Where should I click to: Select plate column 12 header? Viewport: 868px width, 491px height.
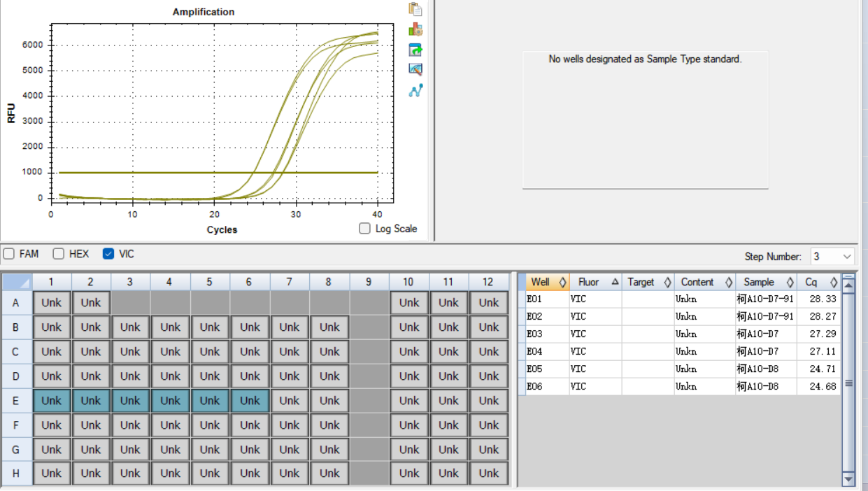tap(488, 282)
